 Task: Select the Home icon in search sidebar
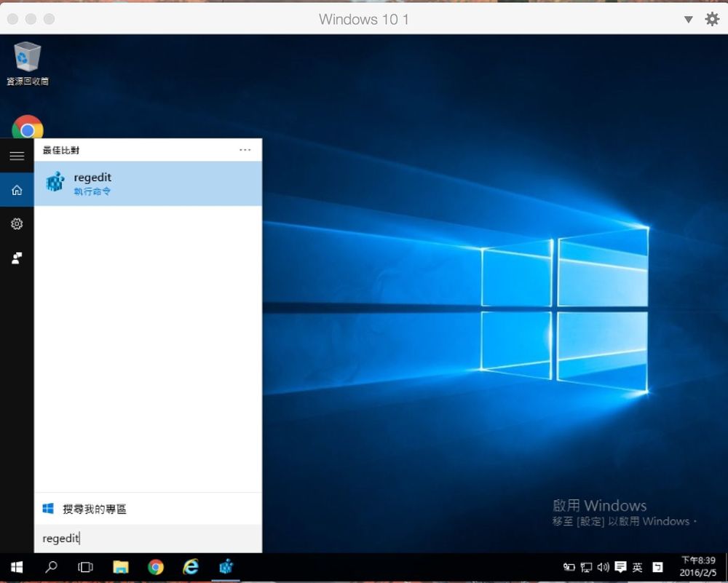[17, 190]
